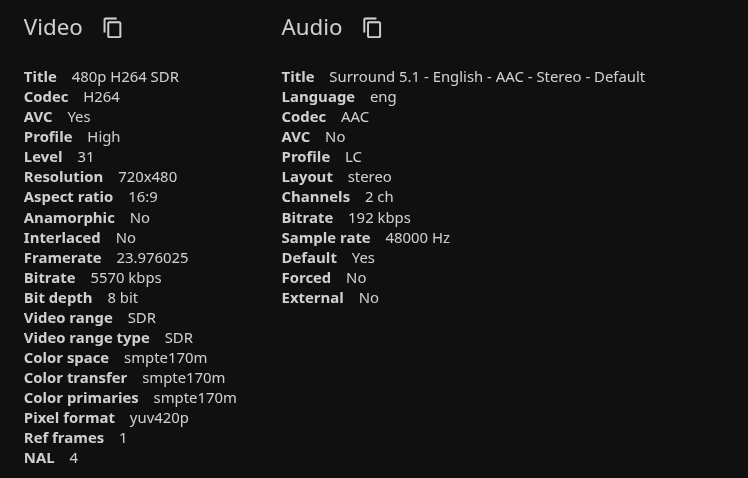The height and width of the screenshot is (478, 748).
Task: Click the audio Profile value LC
Action: [353, 157]
